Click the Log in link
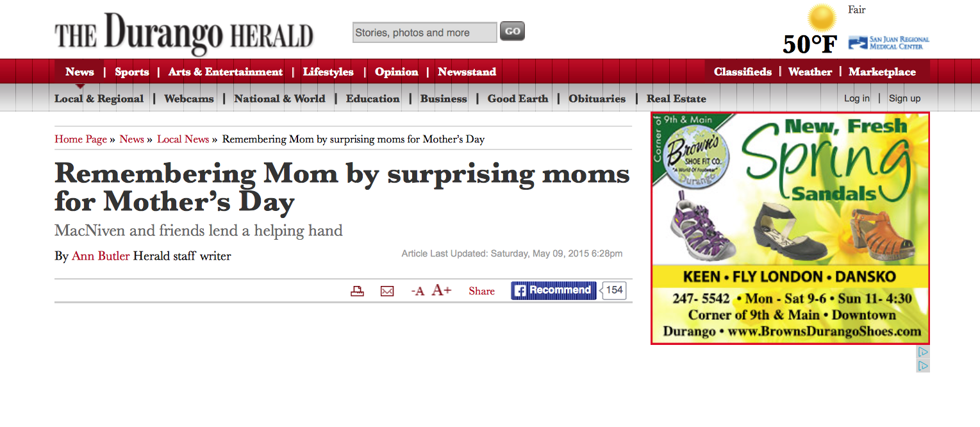The height and width of the screenshot is (427, 980). (856, 98)
